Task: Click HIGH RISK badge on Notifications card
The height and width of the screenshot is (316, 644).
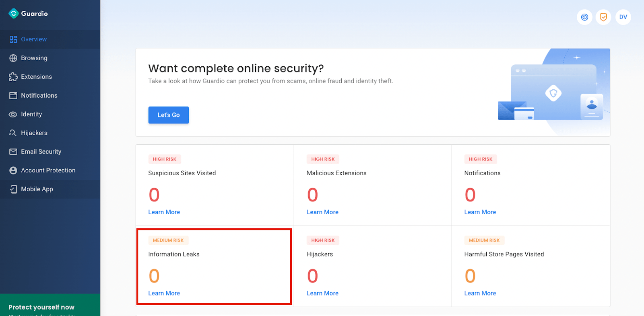Action: [481, 159]
